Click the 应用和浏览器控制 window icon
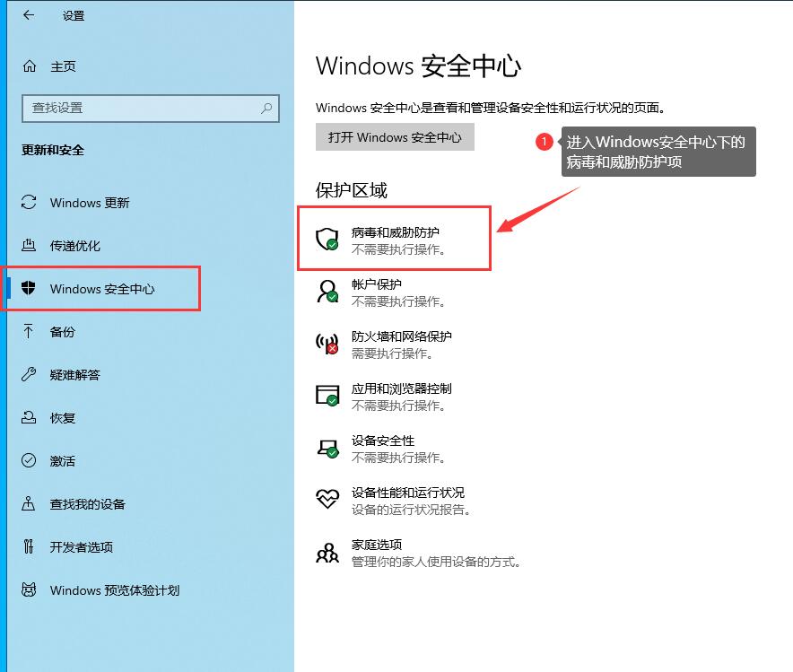This screenshot has height=672, width=793. [327, 396]
